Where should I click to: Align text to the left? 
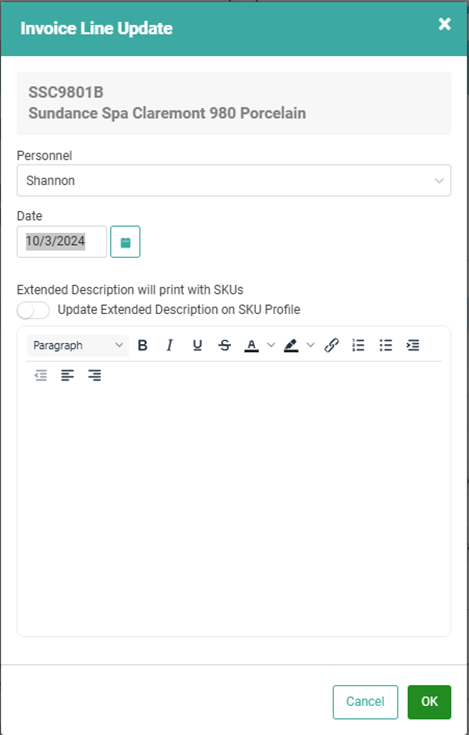[x=67, y=375]
